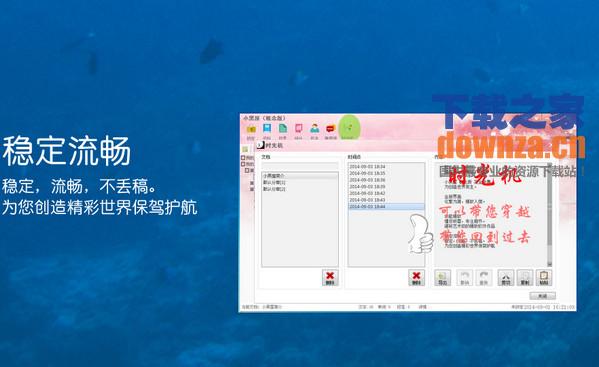Click the paste clipboard button

point(544,278)
